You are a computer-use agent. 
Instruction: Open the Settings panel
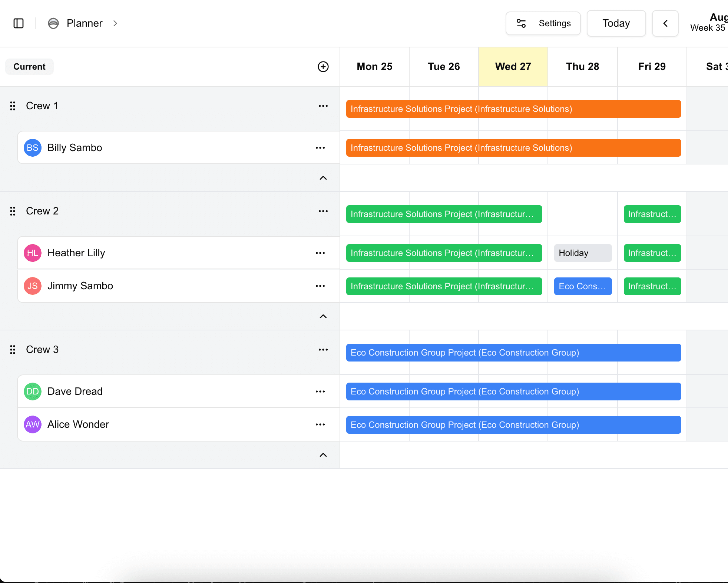tap(543, 23)
